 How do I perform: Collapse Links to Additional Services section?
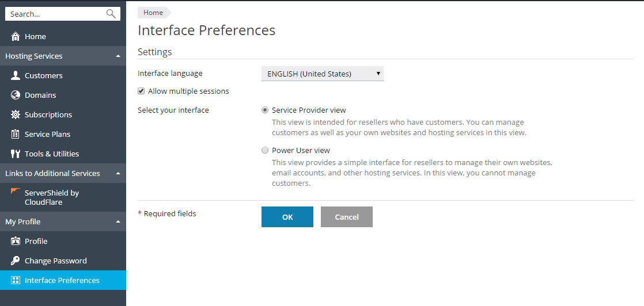pos(118,173)
